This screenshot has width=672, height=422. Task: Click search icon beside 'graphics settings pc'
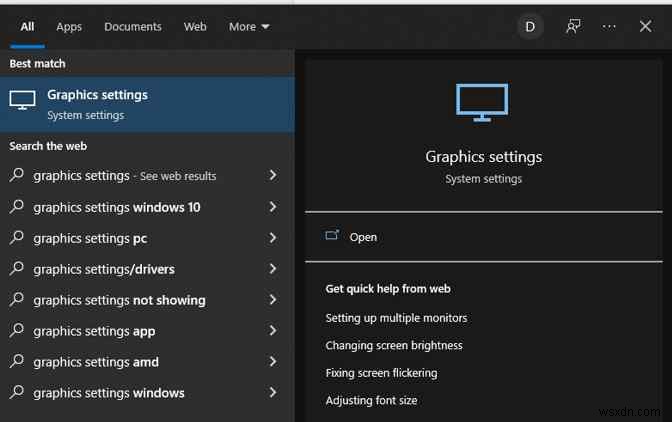[x=17, y=238]
